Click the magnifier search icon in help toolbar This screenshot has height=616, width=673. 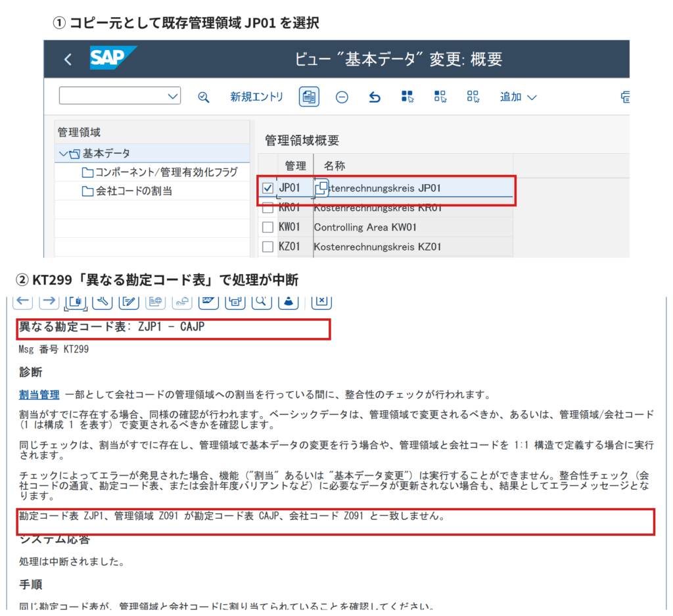262,301
